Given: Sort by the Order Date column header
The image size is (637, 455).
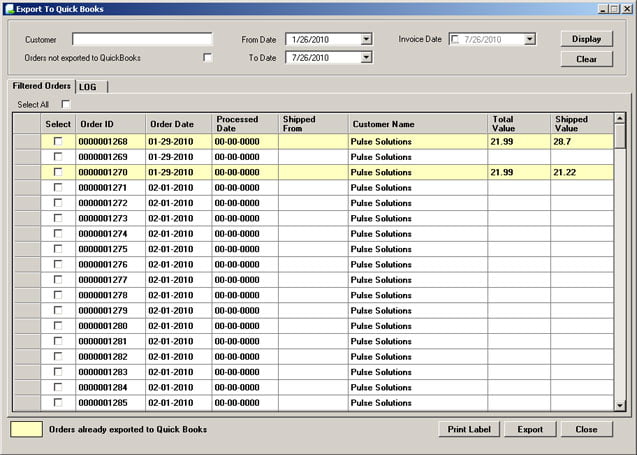Looking at the screenshot, I should tap(178, 124).
